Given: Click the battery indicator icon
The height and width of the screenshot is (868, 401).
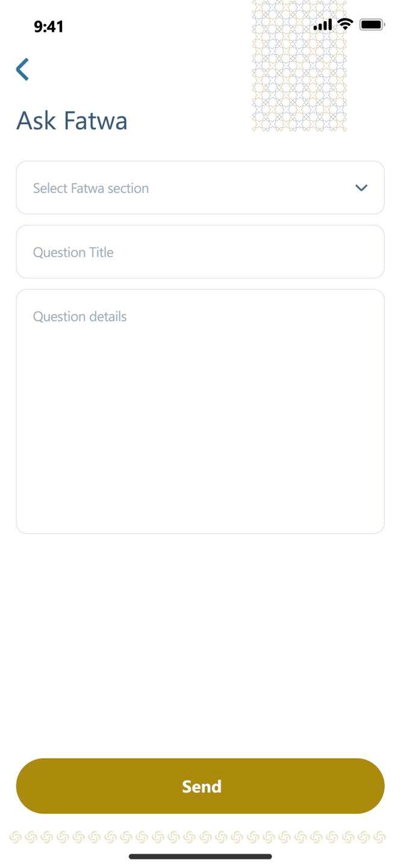Looking at the screenshot, I should tap(372, 25).
